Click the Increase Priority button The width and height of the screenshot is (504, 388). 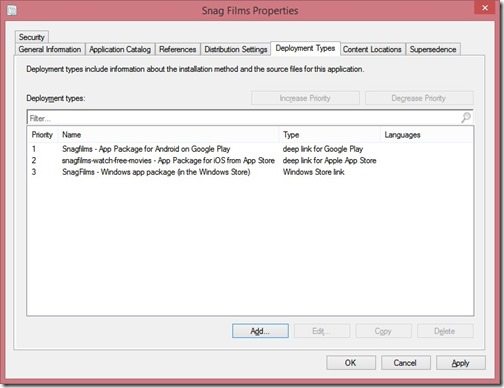click(305, 98)
